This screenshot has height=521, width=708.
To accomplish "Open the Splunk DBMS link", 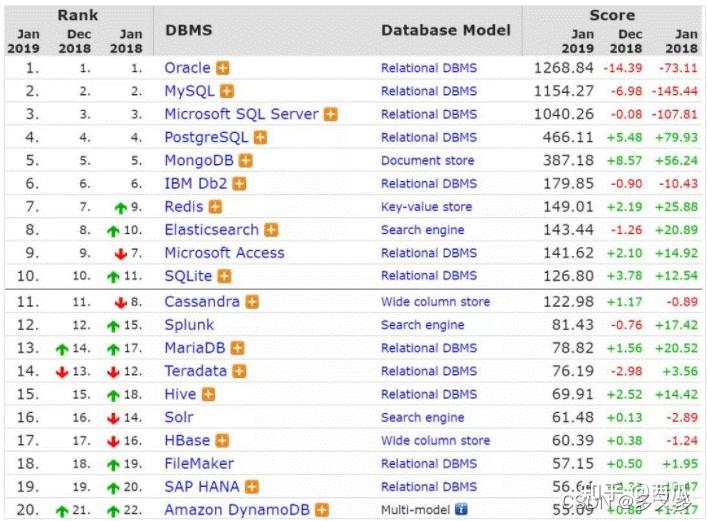I will (x=189, y=325).
